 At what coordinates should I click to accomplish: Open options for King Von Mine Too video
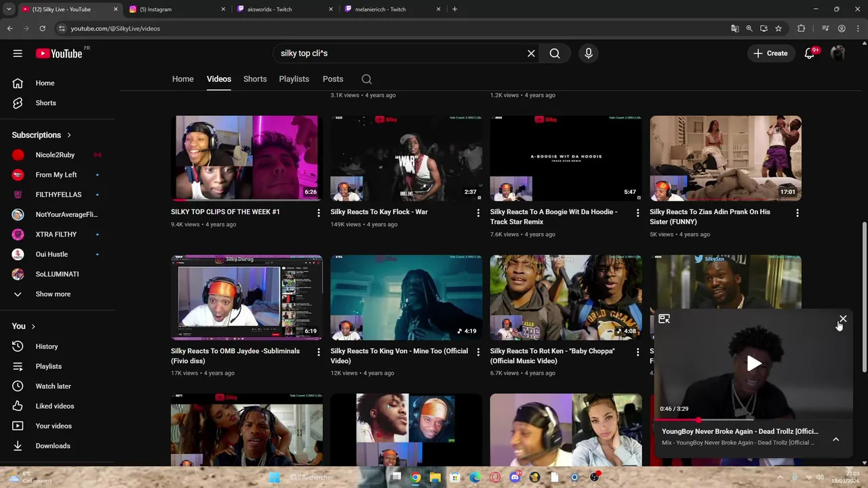(478, 352)
